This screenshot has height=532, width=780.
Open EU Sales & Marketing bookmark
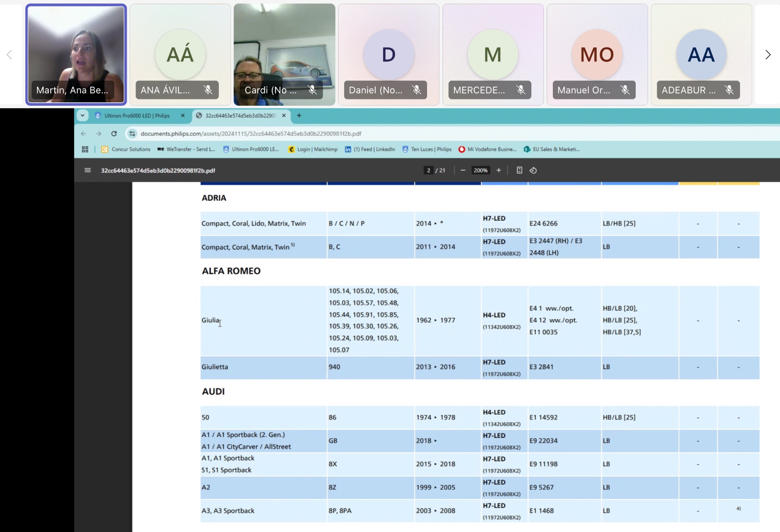(x=551, y=150)
